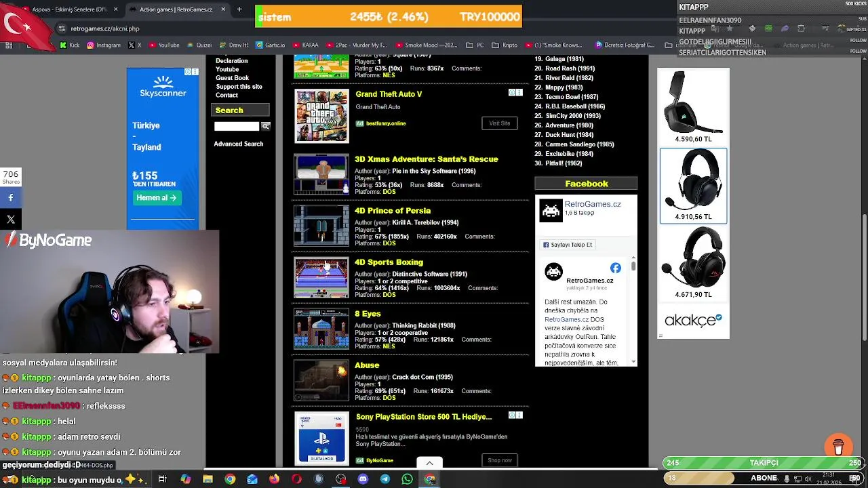The image size is (868, 488).
Task: Open River Raid (1982) in top list
Action: 569,78
